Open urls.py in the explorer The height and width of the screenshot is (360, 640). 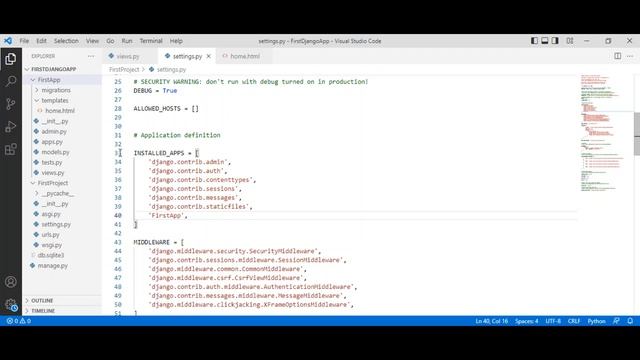pos(50,235)
